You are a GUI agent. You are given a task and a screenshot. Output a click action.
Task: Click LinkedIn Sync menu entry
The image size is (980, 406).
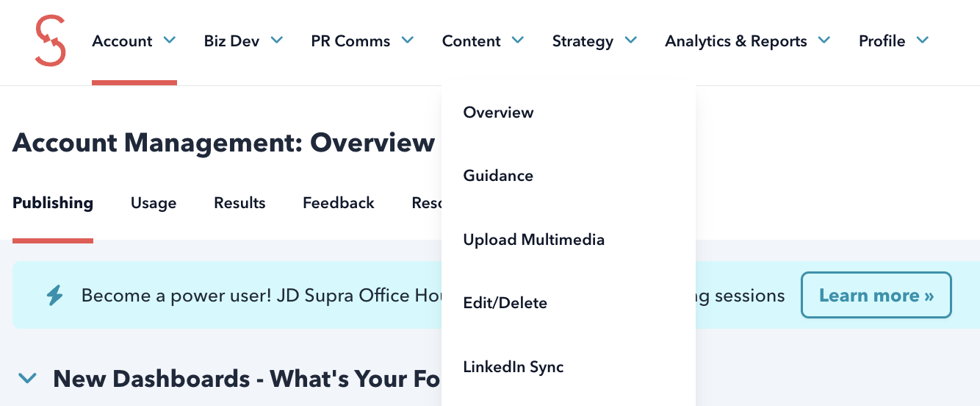[x=513, y=366]
